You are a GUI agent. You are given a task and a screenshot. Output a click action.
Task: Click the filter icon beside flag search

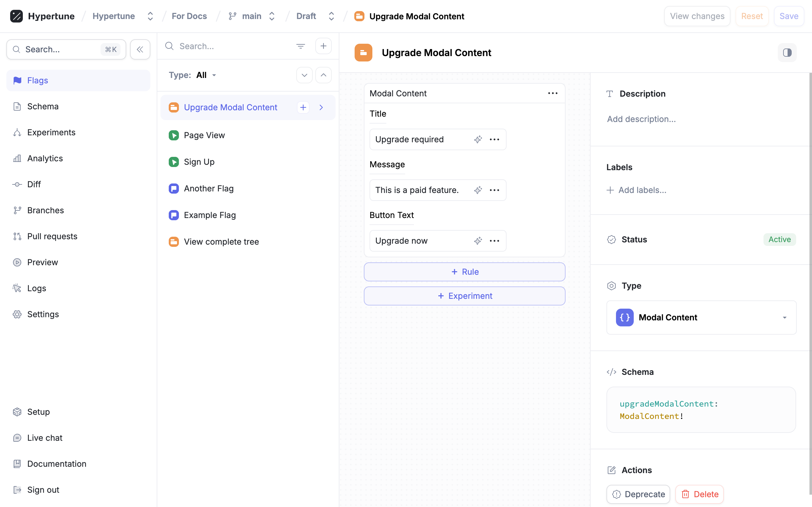tap(300, 46)
